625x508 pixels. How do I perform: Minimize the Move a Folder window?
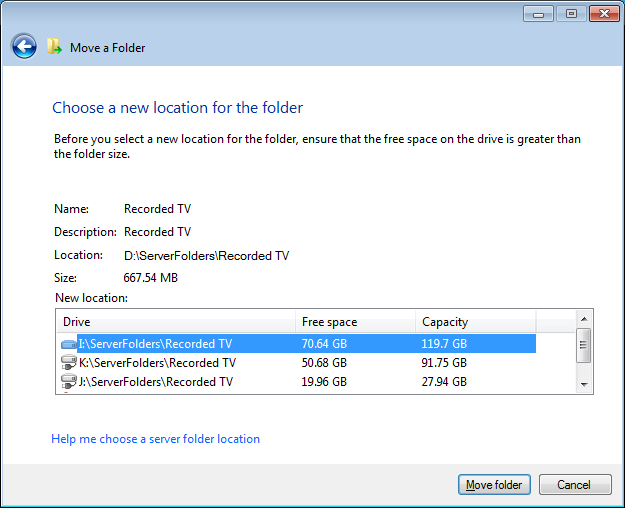pyautogui.click(x=538, y=14)
